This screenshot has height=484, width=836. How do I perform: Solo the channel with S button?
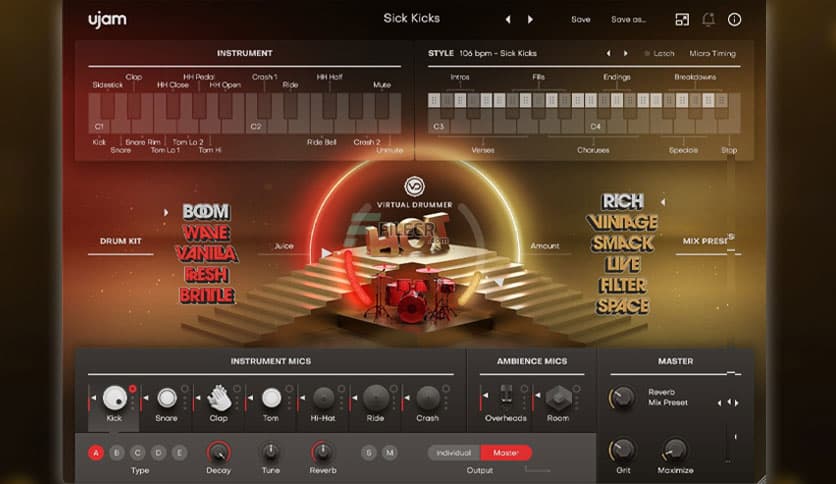point(368,453)
